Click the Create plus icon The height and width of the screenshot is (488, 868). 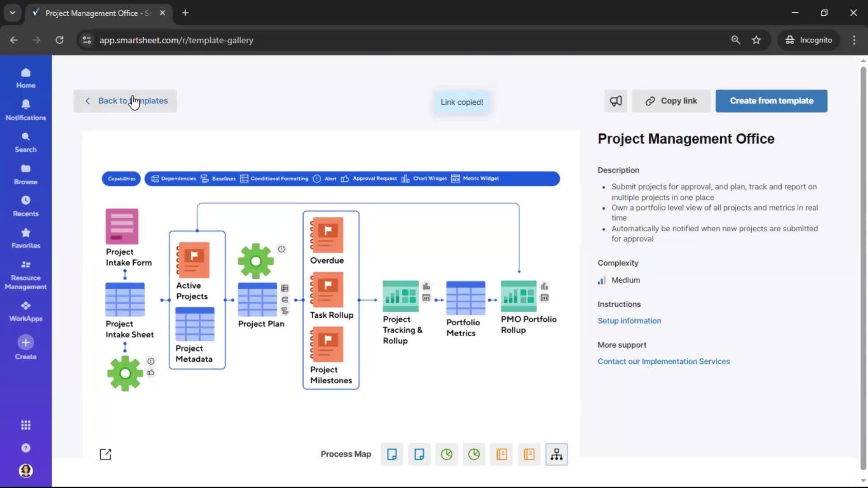click(26, 343)
